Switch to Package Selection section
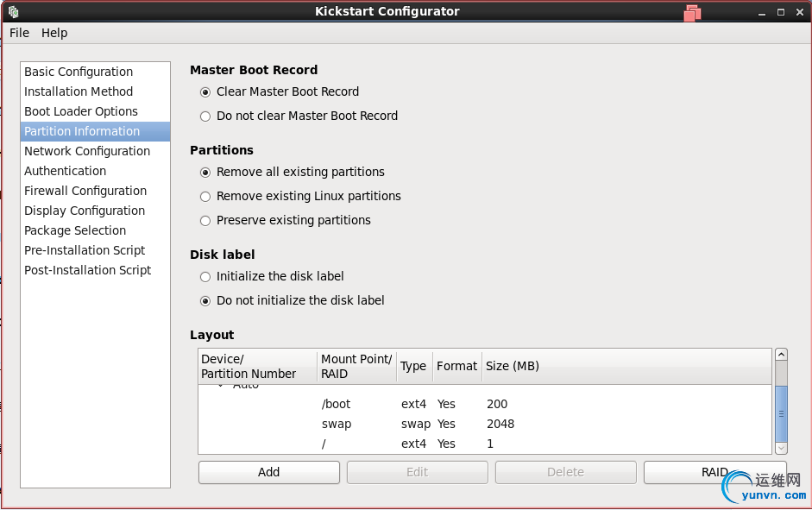This screenshot has height=510, width=812. point(95,230)
